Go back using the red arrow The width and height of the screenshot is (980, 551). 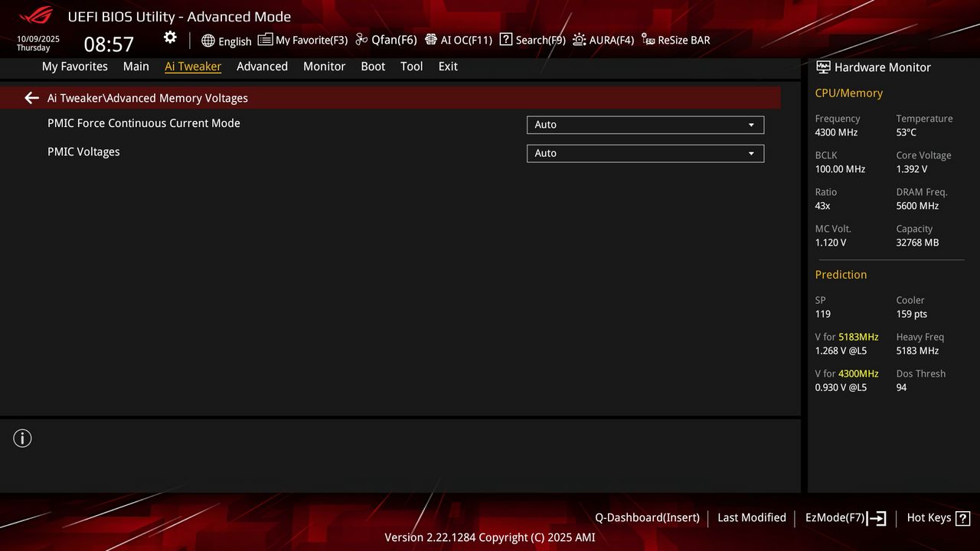point(31,97)
